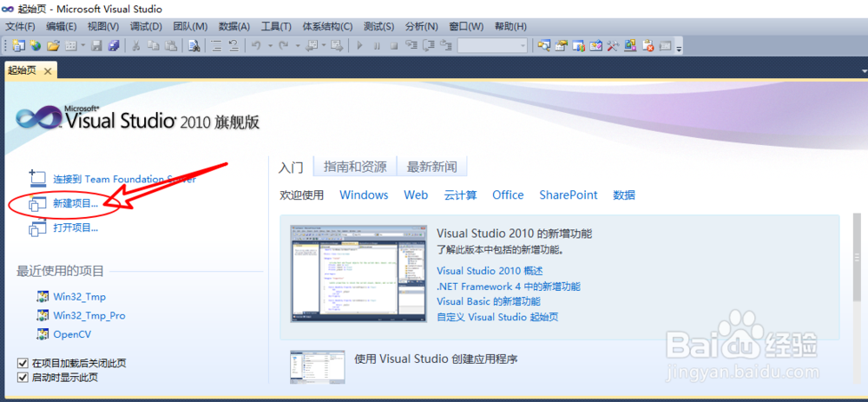This screenshot has height=402, width=868.
Task: Open the toolbar options overflow arrow
Action: 679,49
